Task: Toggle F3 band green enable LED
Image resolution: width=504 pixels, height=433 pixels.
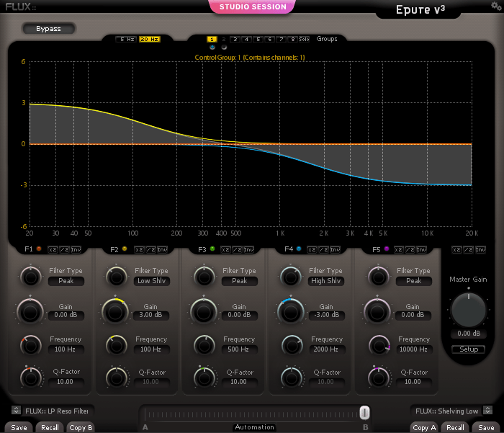Action: (212, 249)
